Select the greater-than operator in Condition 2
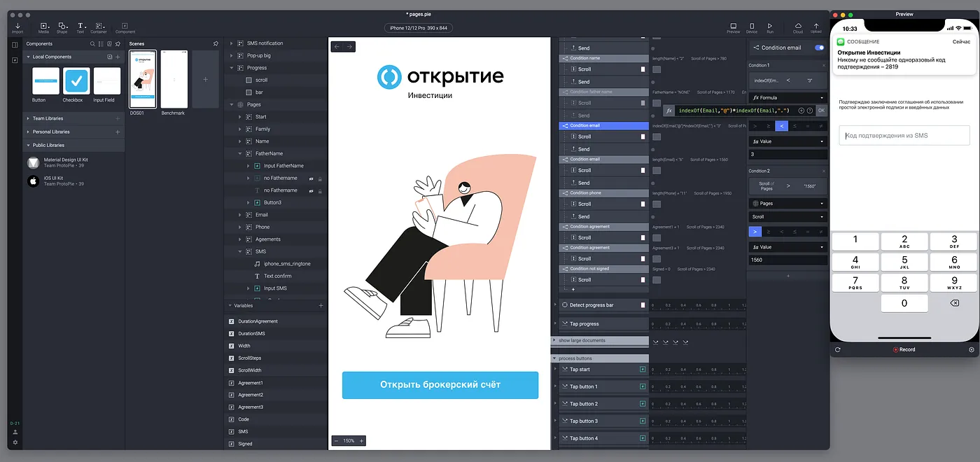 [755, 232]
